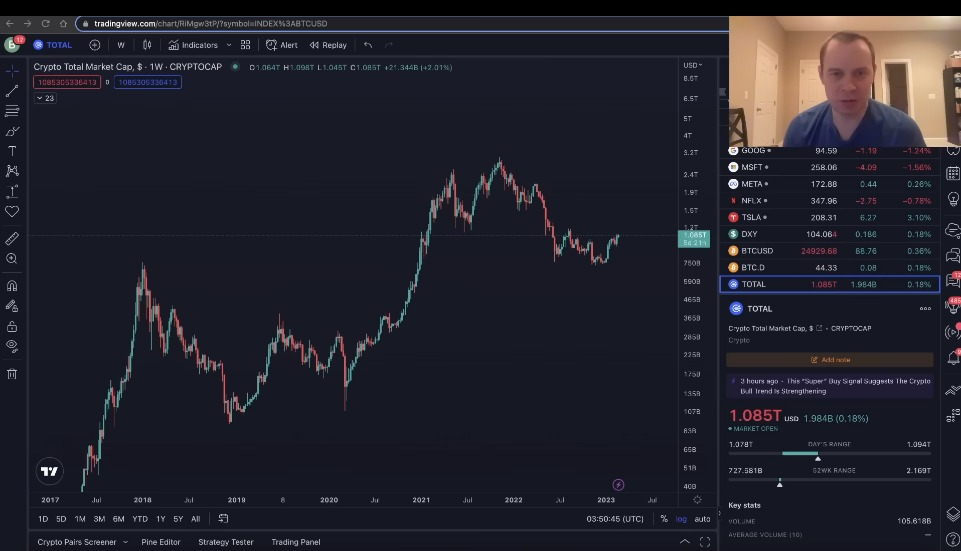Expand the favorite indicators dropdown arrow
Viewport: 961px width, 551px height.
tap(229, 45)
